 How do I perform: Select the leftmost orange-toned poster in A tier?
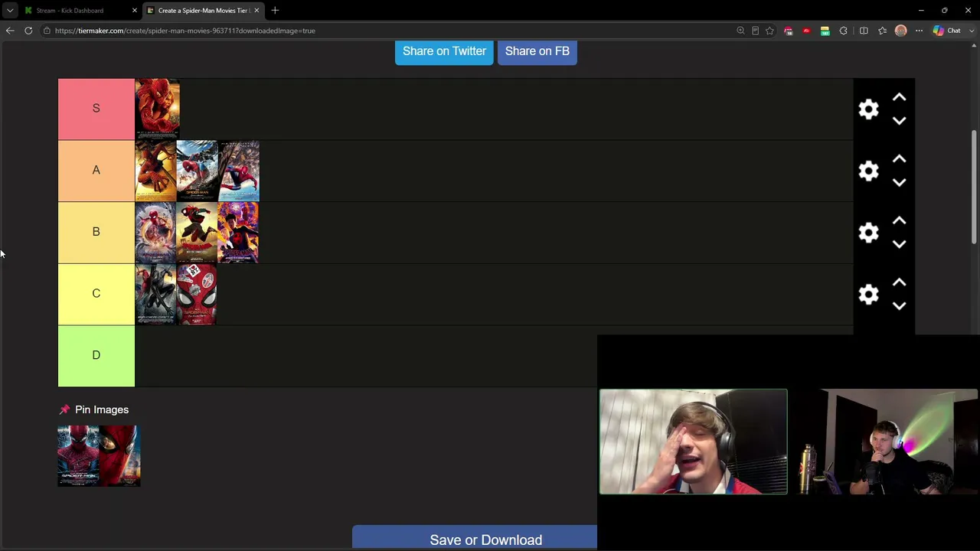point(155,171)
